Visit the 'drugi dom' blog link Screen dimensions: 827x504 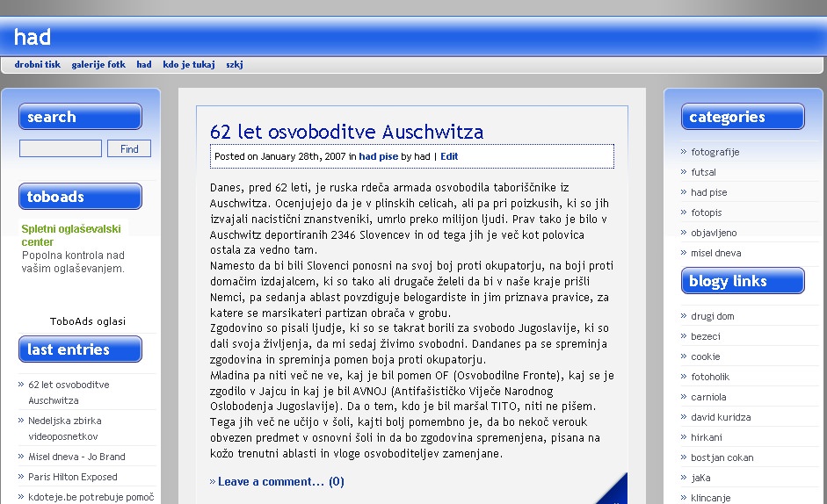[x=712, y=316]
